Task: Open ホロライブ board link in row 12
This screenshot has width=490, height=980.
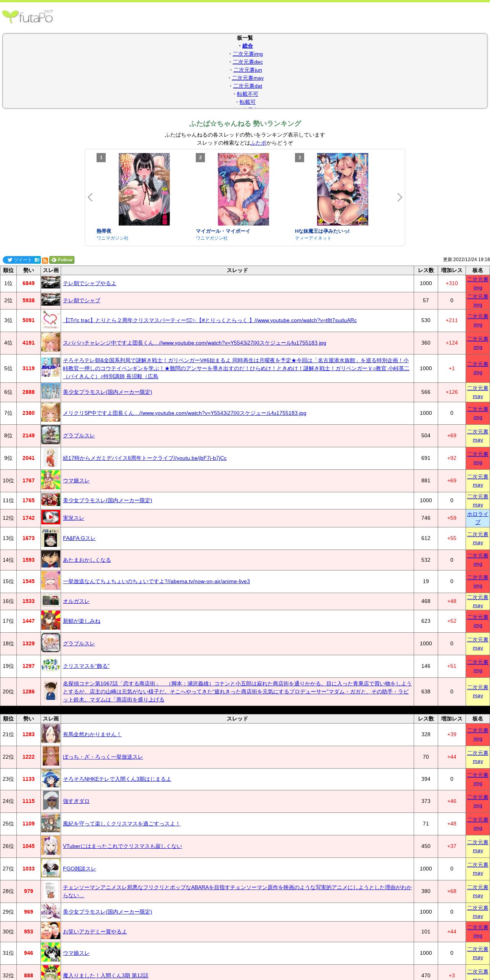Action: (478, 518)
